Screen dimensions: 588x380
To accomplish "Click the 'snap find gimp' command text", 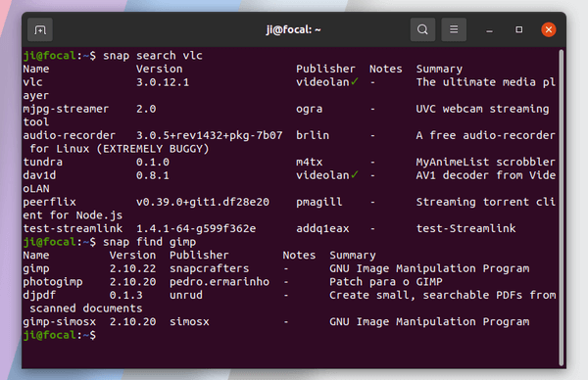I will pyautogui.click(x=150, y=242).
